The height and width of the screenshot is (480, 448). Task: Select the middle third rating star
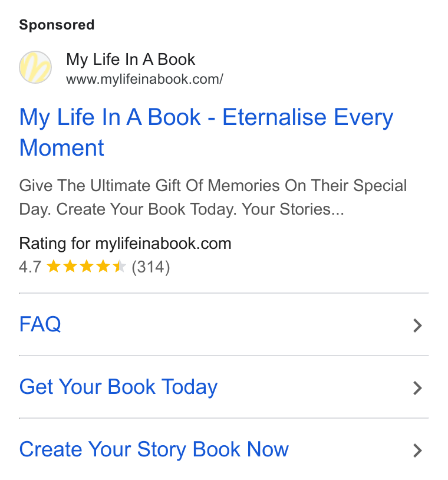click(87, 266)
